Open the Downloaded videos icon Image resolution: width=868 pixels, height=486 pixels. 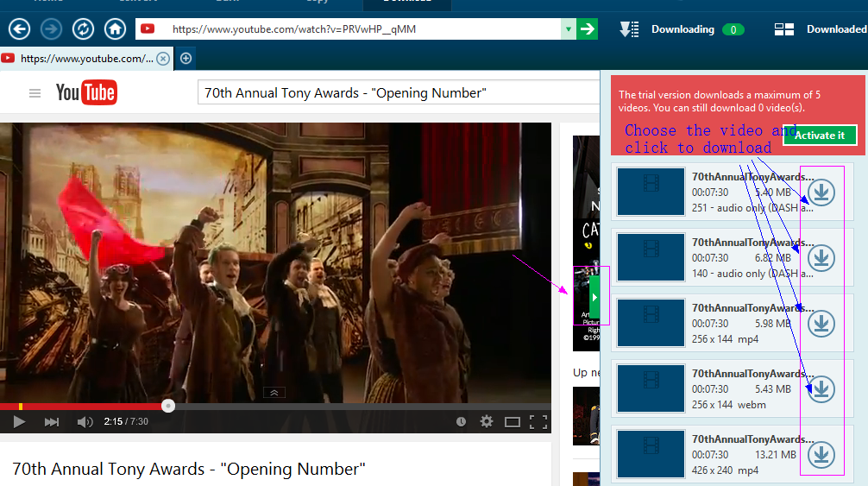(783, 29)
